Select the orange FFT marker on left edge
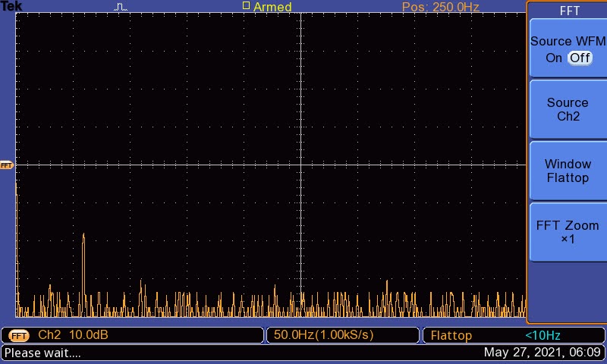This screenshot has width=607, height=364. point(7,165)
